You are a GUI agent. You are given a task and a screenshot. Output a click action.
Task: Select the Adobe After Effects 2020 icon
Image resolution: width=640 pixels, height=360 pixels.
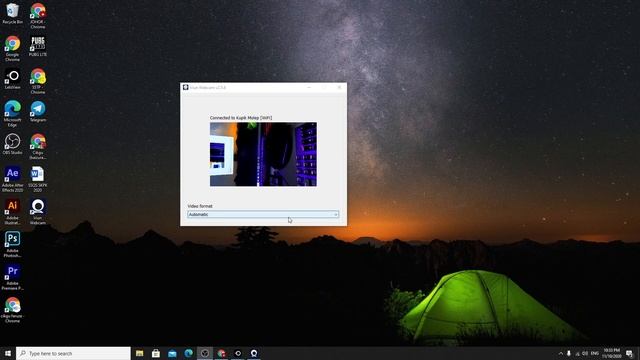(x=13, y=179)
